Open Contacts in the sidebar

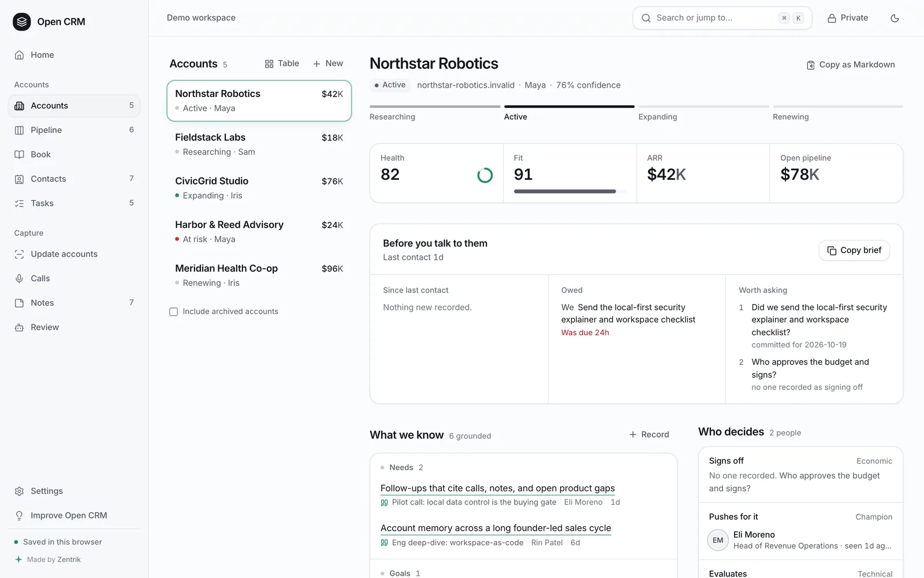(74, 179)
